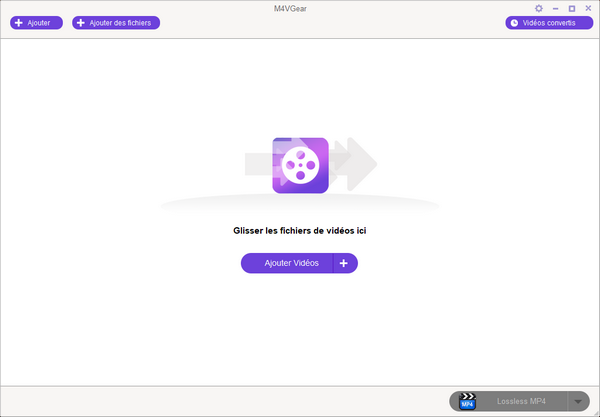Click the M4VGear window title
Image resolution: width=600 pixels, height=417 pixels.
[x=290, y=9]
